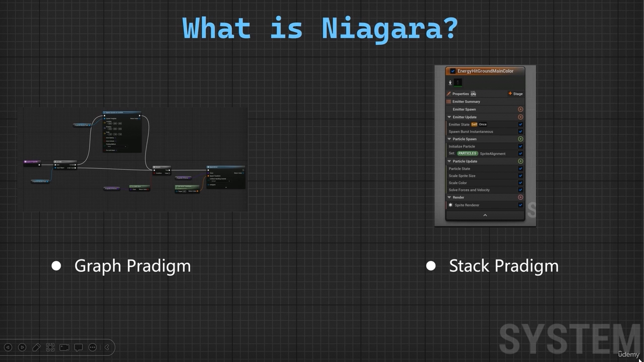Add module to Emitter Spawn with plus icon
Viewport: 644px width, 362px height.
pos(520,109)
